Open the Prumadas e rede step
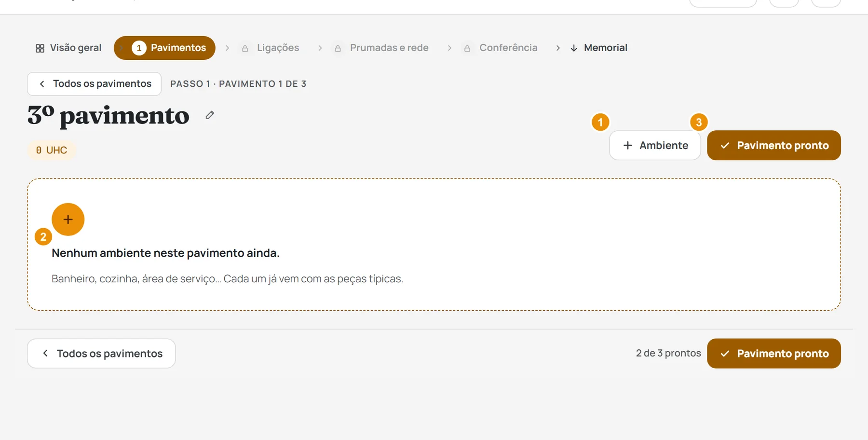The width and height of the screenshot is (868, 440). 381,48
